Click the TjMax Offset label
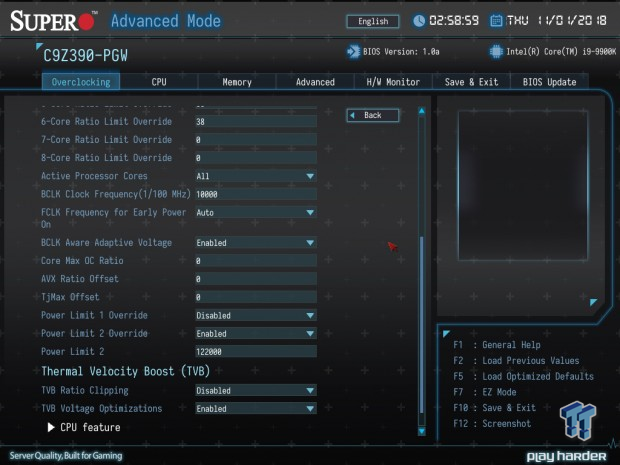This screenshot has height=465, width=620. (x=70, y=297)
